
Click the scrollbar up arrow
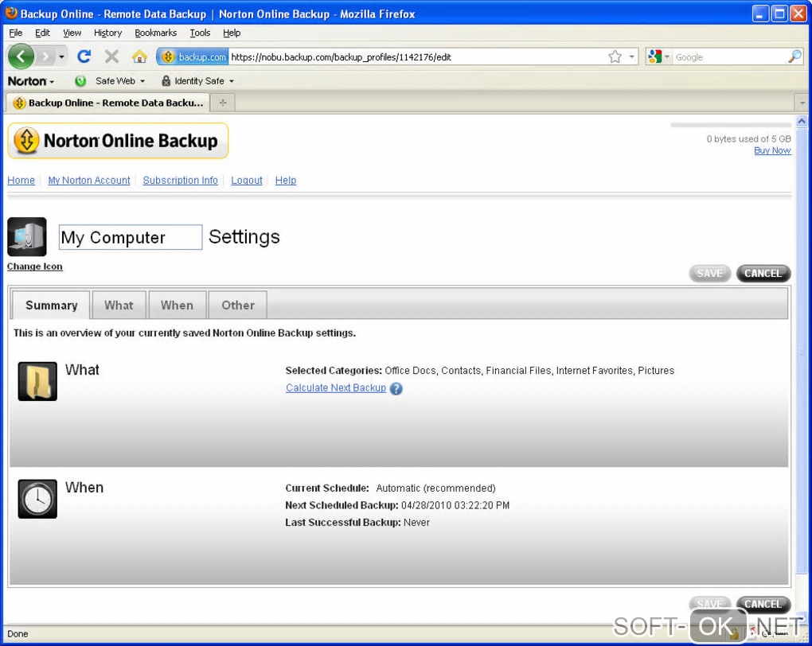(x=802, y=122)
